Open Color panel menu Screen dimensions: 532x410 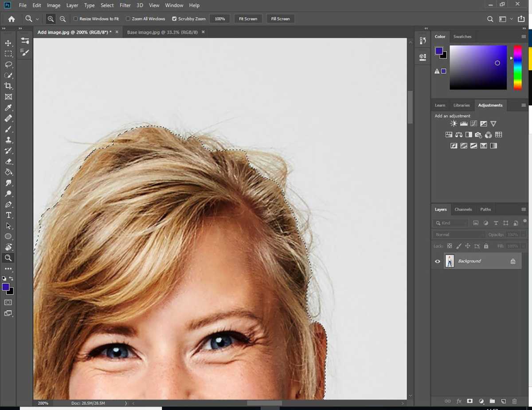pyautogui.click(x=524, y=36)
